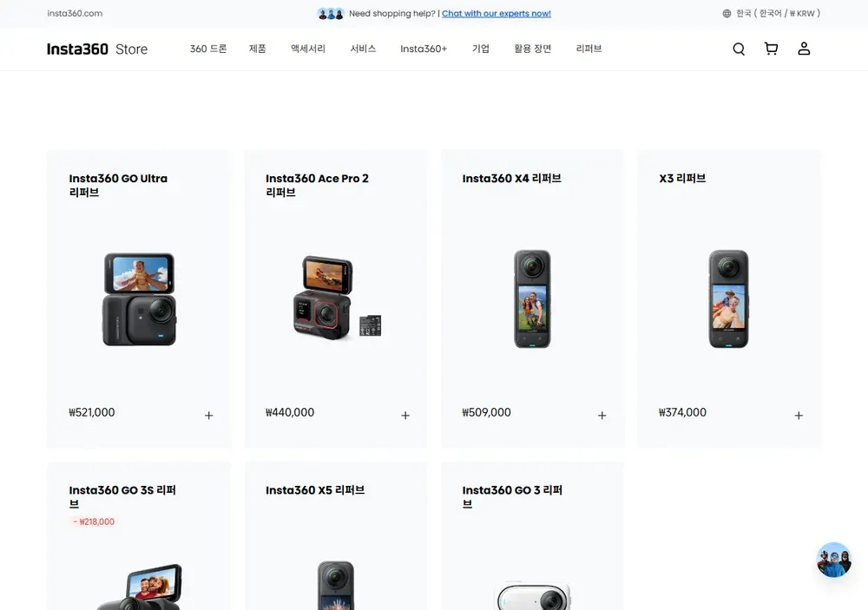
Task: Click the expert avatars in the top banner
Action: [x=331, y=13]
